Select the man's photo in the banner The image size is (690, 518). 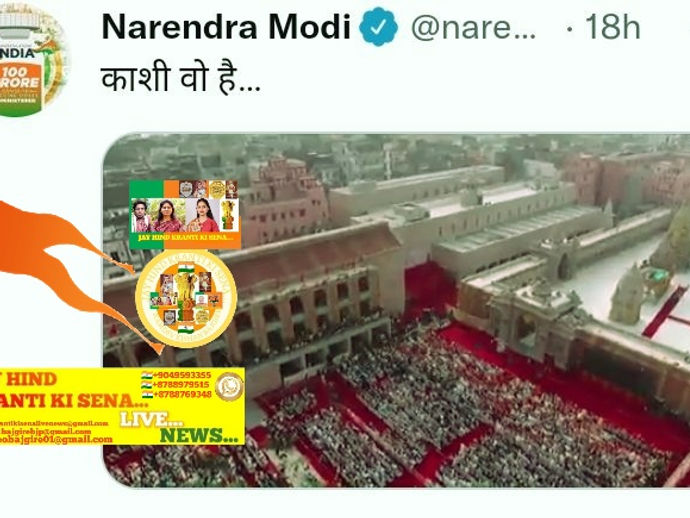click(x=141, y=216)
